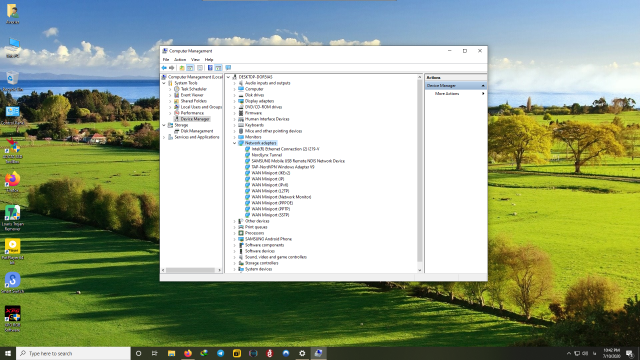The image size is (640, 360).
Task: Open the File menu
Action: [166, 60]
